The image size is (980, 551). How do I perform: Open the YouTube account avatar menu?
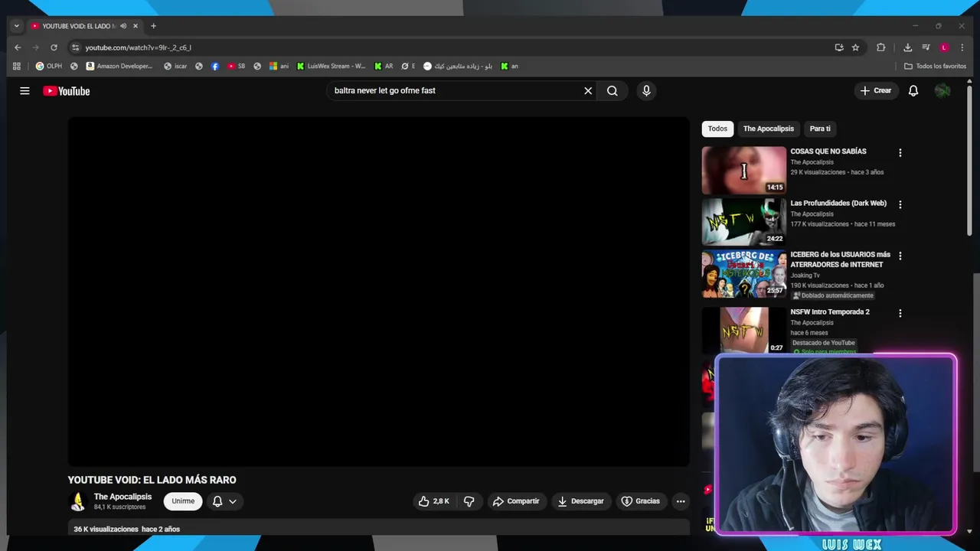coord(942,90)
